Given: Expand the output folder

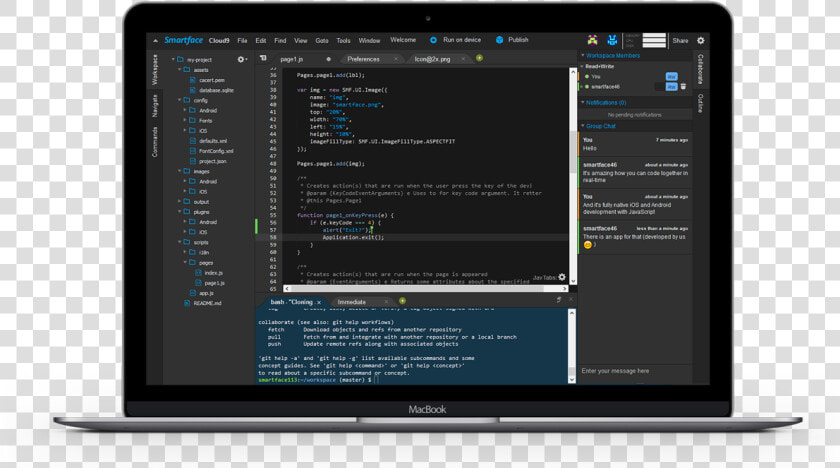Looking at the screenshot, I should click(x=179, y=202).
